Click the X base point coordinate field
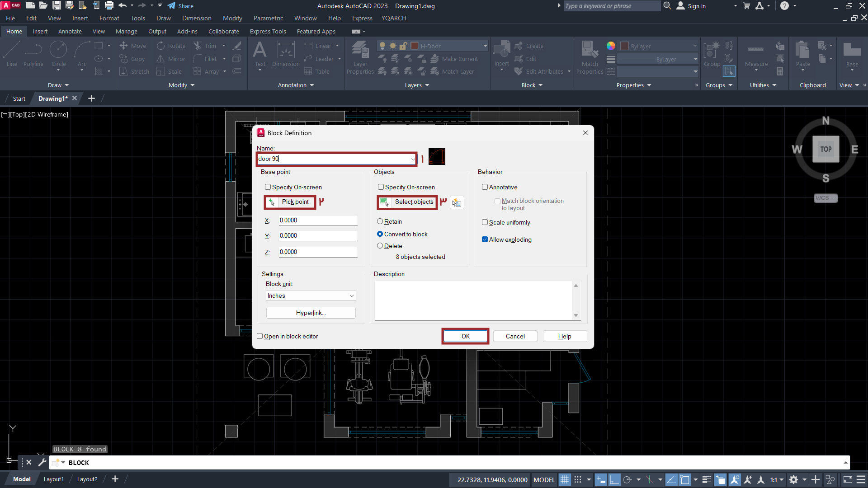The width and height of the screenshot is (868, 488). [318, 221]
